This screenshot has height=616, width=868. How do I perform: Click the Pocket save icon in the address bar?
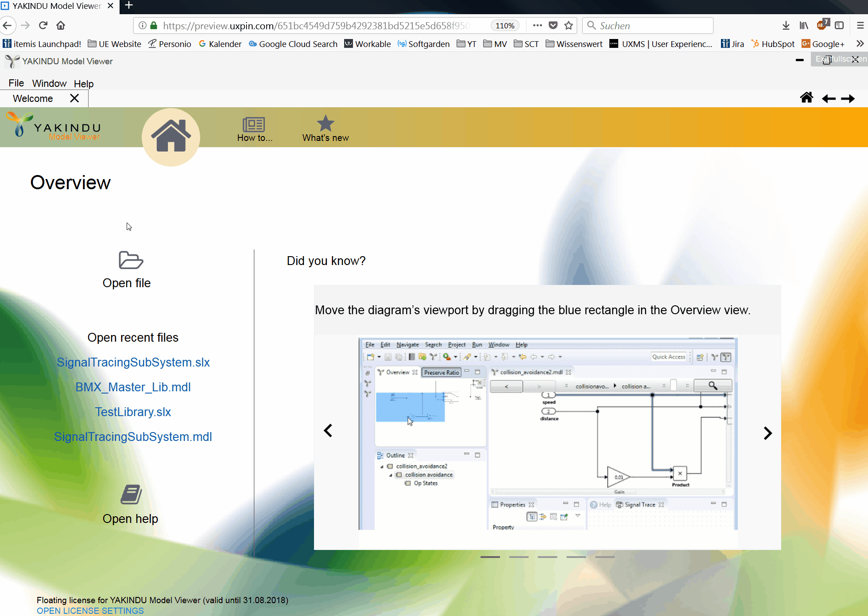click(553, 26)
